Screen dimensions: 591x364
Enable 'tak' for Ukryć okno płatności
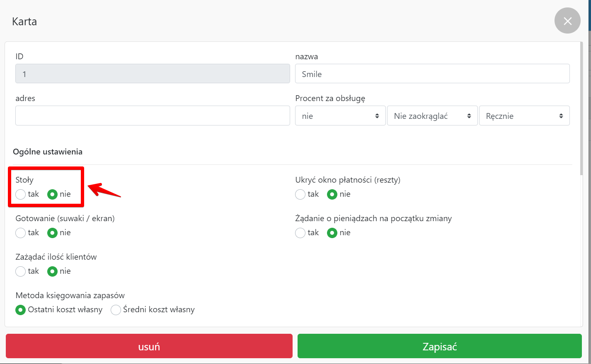(x=300, y=194)
